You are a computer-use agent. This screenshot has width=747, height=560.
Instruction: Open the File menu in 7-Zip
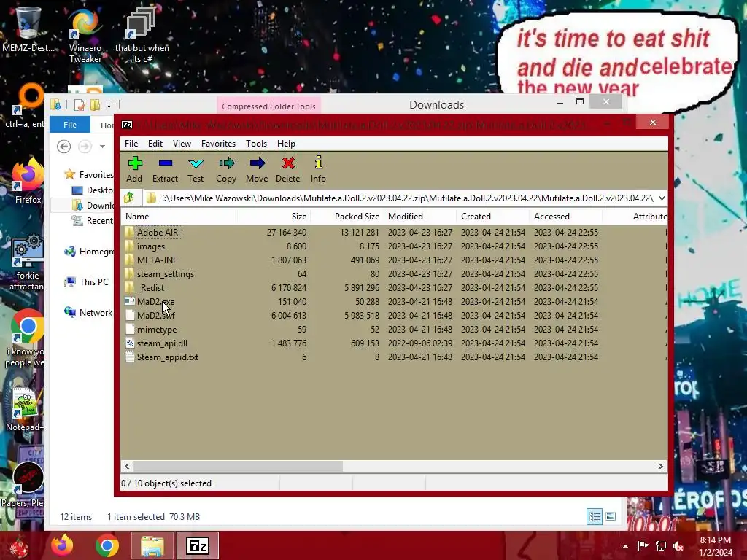(131, 144)
